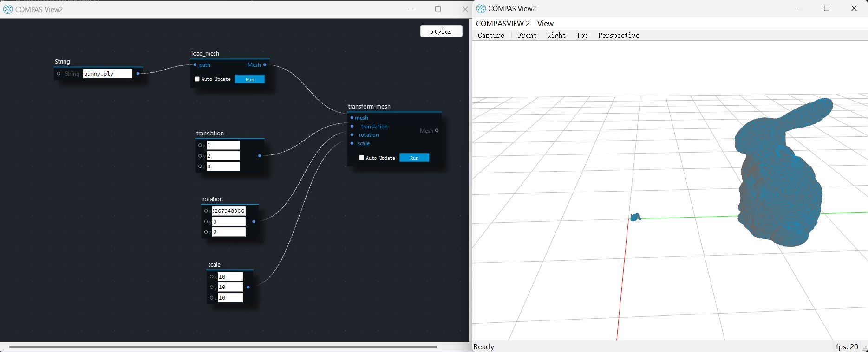Image resolution: width=868 pixels, height=352 pixels.
Task: Switch to the Perspective view
Action: click(618, 35)
